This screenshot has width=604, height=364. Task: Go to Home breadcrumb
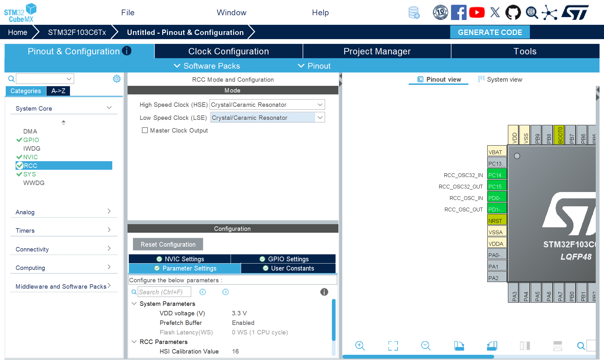click(x=17, y=32)
